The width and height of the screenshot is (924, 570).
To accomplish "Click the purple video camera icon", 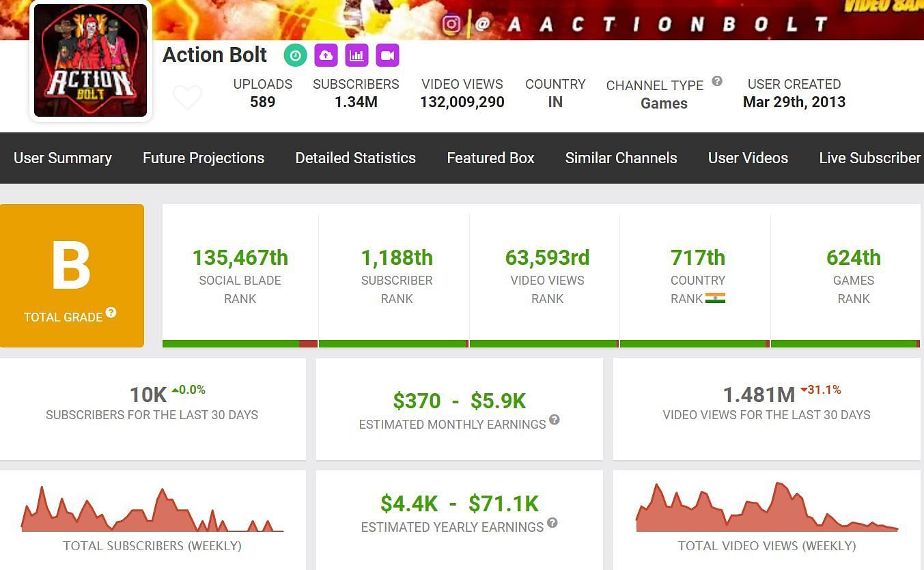I will coord(387,55).
